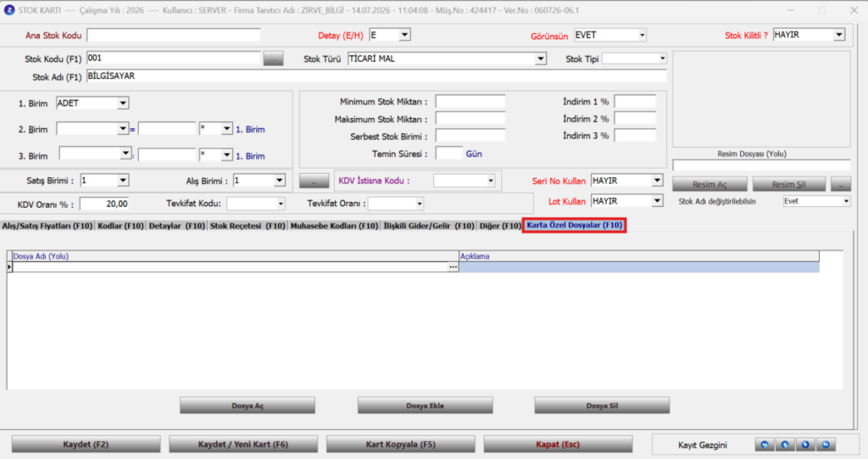Focus Ana Stok Kodu field
Image resolution: width=868 pixels, height=459 pixels.
173,36
